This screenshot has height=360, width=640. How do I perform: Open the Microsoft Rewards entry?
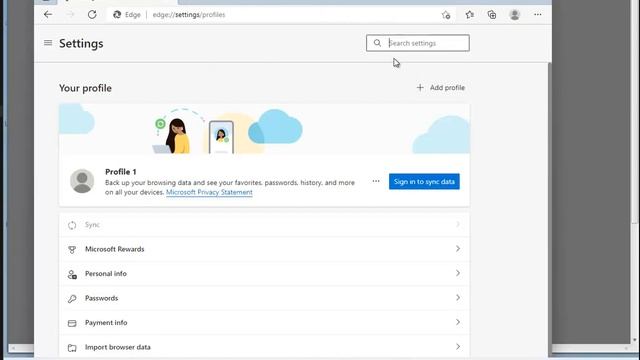(x=264, y=249)
